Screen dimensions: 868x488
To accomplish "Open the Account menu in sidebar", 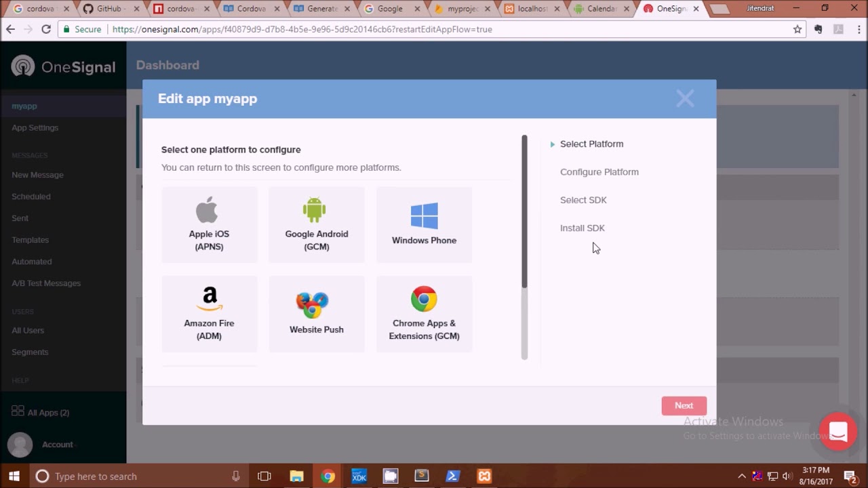I will coord(58,445).
